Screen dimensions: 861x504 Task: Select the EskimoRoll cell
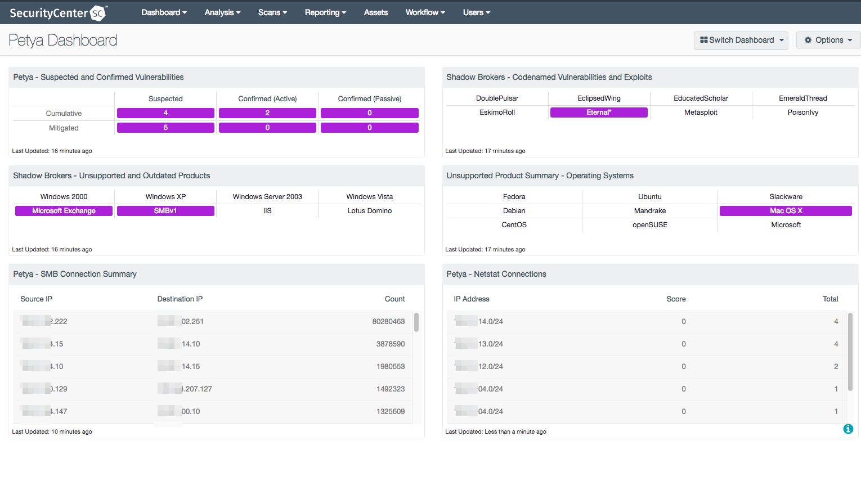tap(497, 112)
